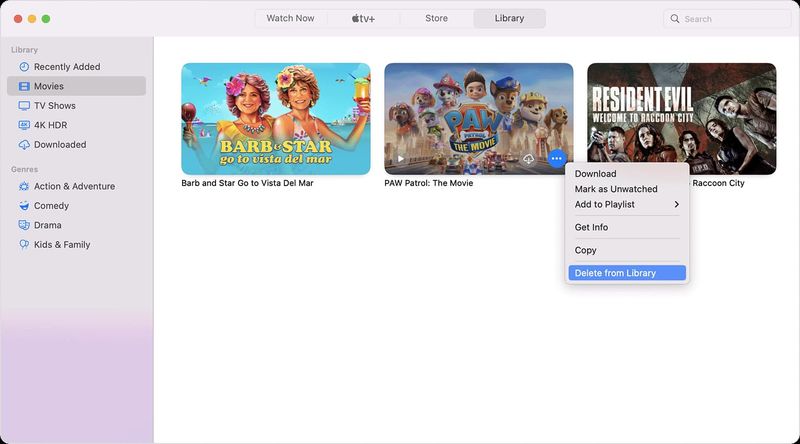The width and height of the screenshot is (800, 444).
Task: Select Kids & Family genre label
Action: tap(62, 244)
